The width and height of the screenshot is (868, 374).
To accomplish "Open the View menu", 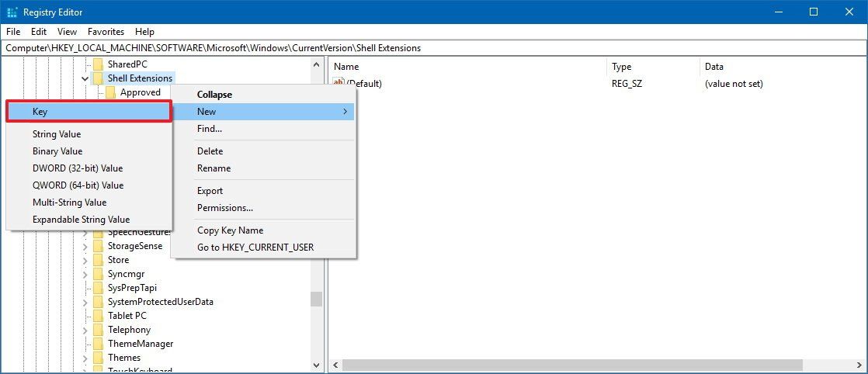I will pyautogui.click(x=67, y=32).
